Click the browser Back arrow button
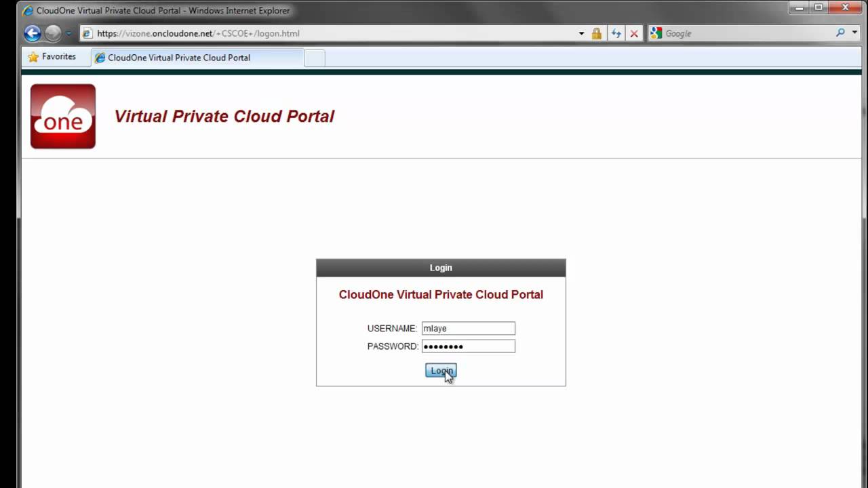The width and height of the screenshot is (868, 488). pos(32,33)
